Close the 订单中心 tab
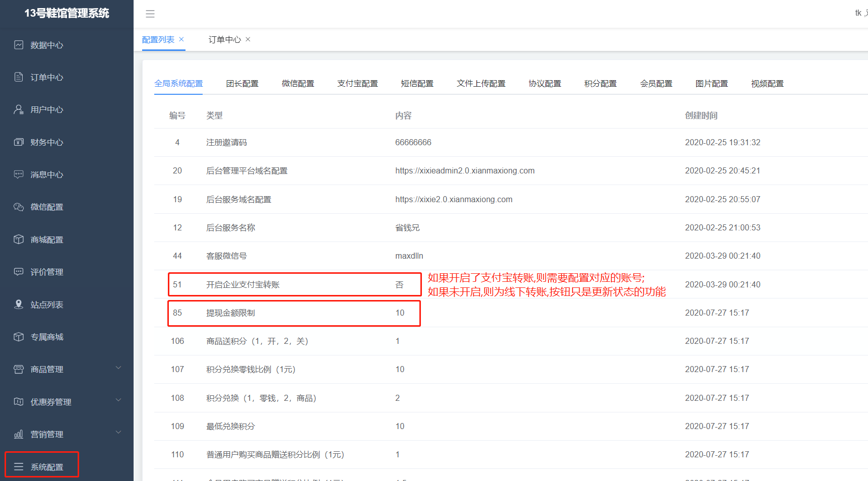Image resolution: width=868 pixels, height=481 pixels. [248, 39]
